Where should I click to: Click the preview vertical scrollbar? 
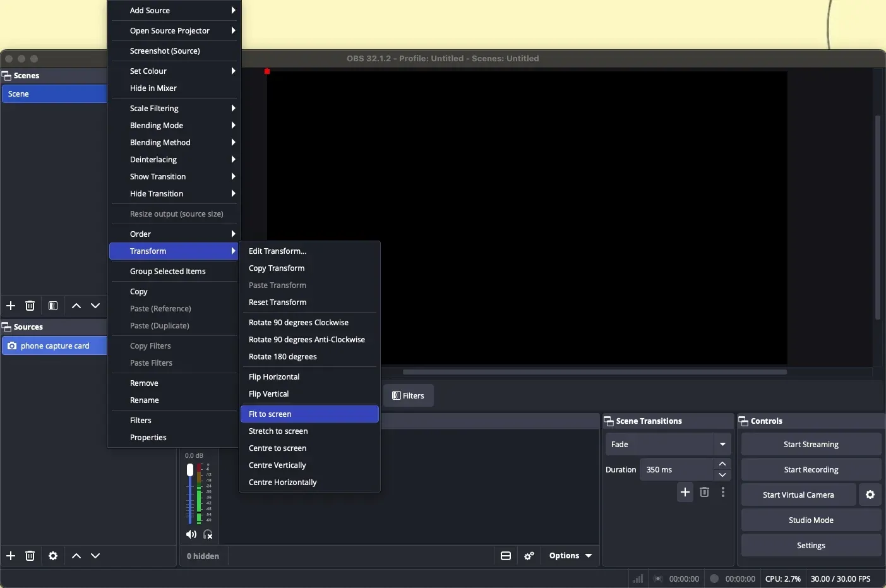tap(878, 218)
